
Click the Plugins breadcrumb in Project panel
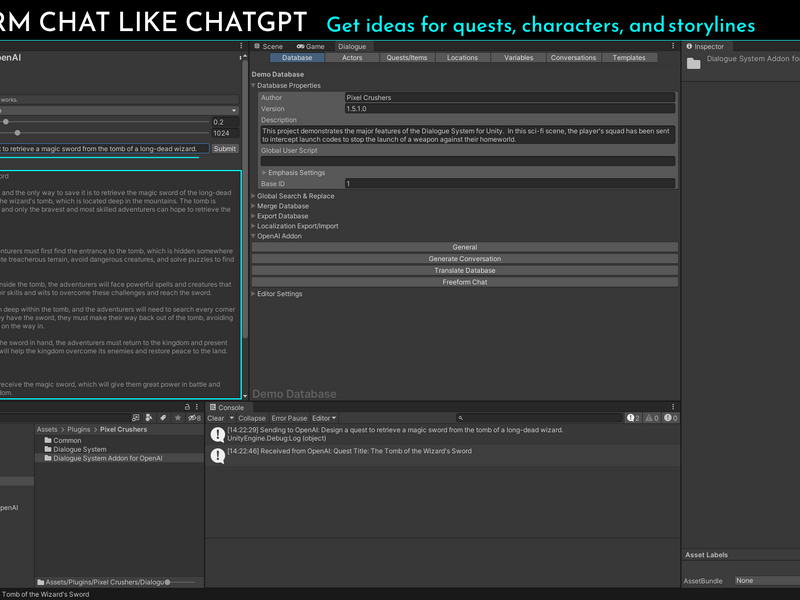coord(79,430)
